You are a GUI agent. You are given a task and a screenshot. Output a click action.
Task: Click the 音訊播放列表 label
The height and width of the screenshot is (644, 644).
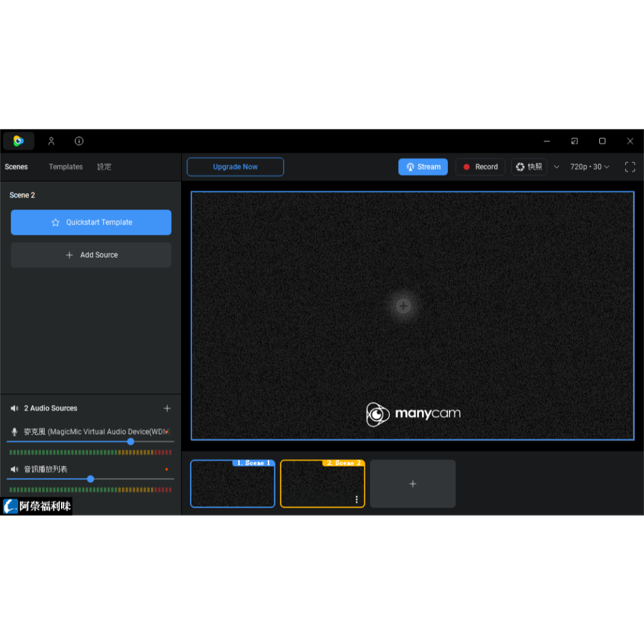[x=45, y=469]
